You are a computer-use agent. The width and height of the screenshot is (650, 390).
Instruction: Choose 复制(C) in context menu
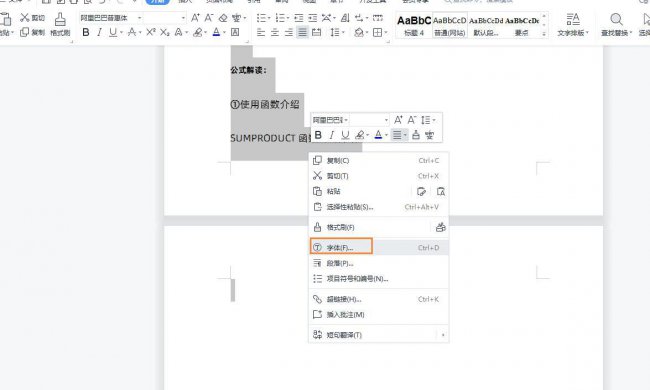tap(378, 160)
